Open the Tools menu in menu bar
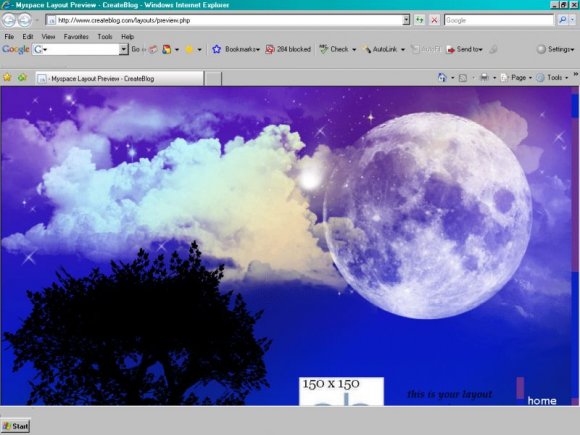The image size is (580, 435). coord(105,37)
